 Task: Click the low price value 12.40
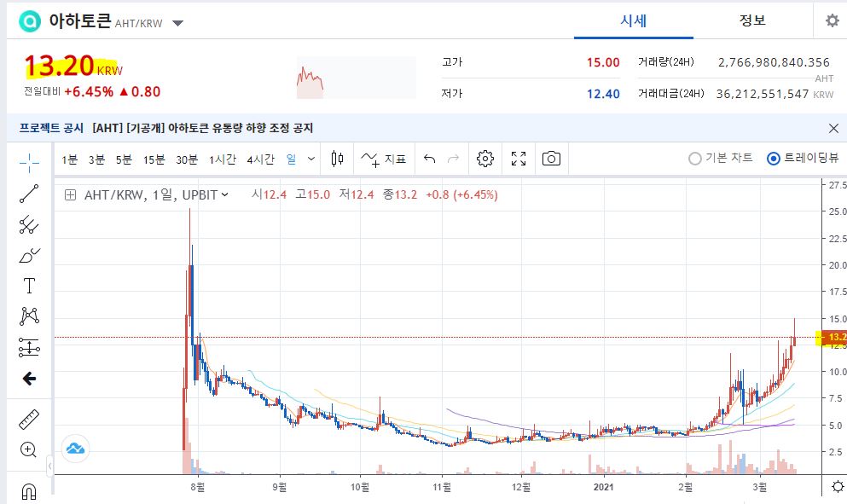click(603, 94)
